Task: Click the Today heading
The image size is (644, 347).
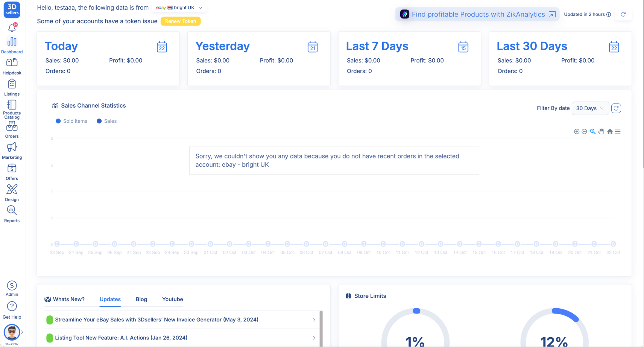Action: 61,46
